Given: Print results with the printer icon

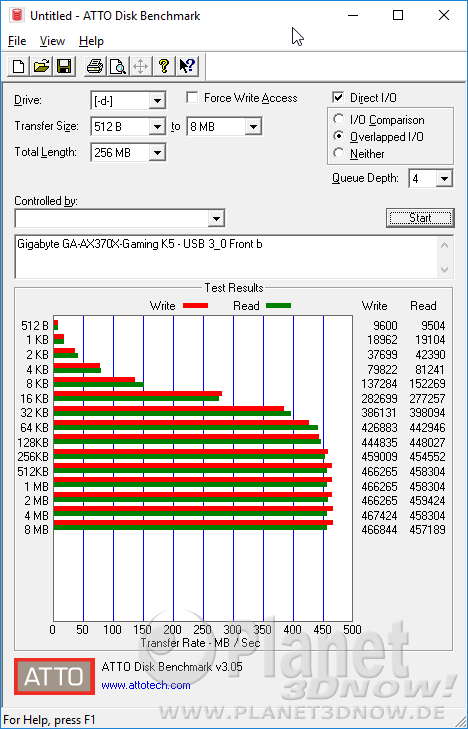Looking at the screenshot, I should click(95, 66).
